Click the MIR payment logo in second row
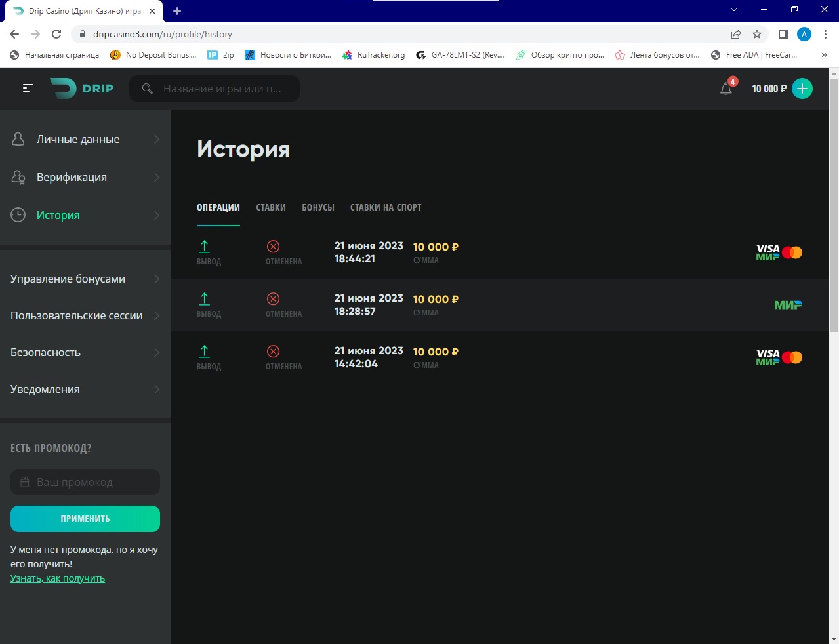This screenshot has width=839, height=644. click(788, 305)
